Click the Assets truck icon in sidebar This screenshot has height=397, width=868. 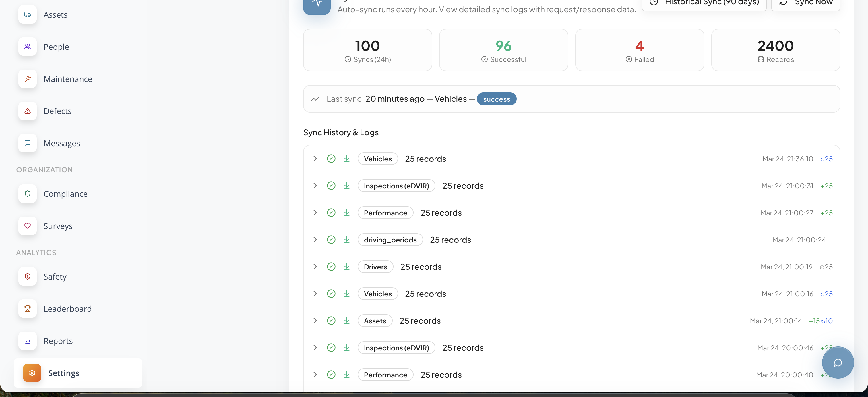[x=28, y=14]
